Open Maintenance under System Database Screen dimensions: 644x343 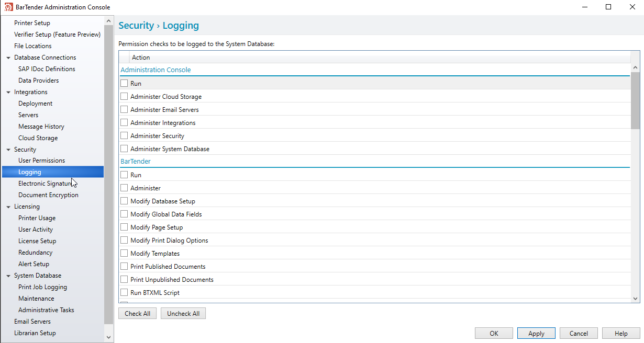tap(36, 299)
